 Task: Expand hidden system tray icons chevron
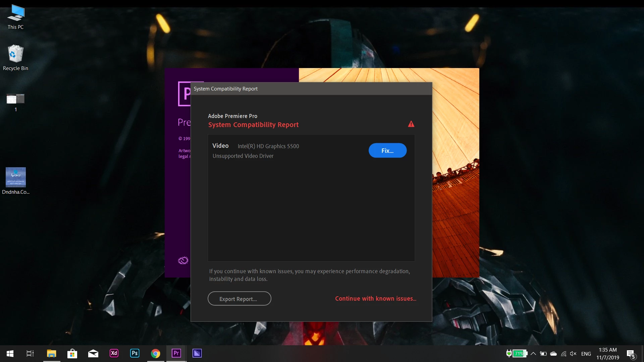pos(533,354)
